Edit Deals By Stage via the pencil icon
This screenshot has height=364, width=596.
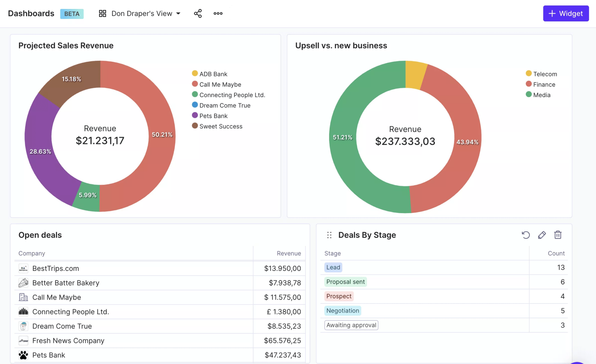(542, 235)
